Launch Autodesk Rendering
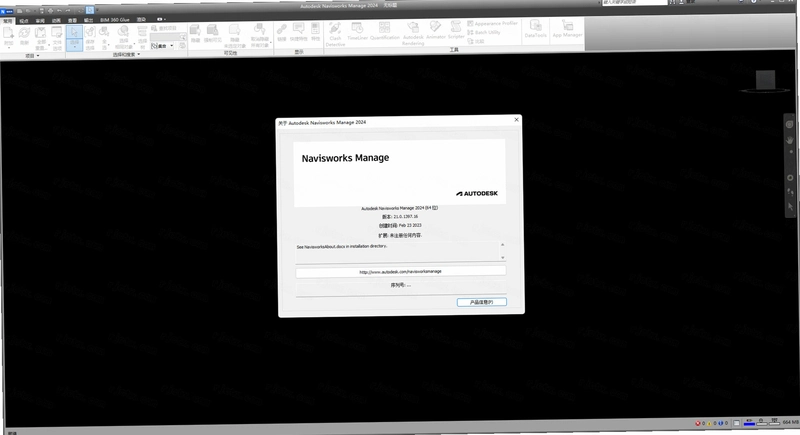This screenshot has height=435, width=800. tap(413, 34)
